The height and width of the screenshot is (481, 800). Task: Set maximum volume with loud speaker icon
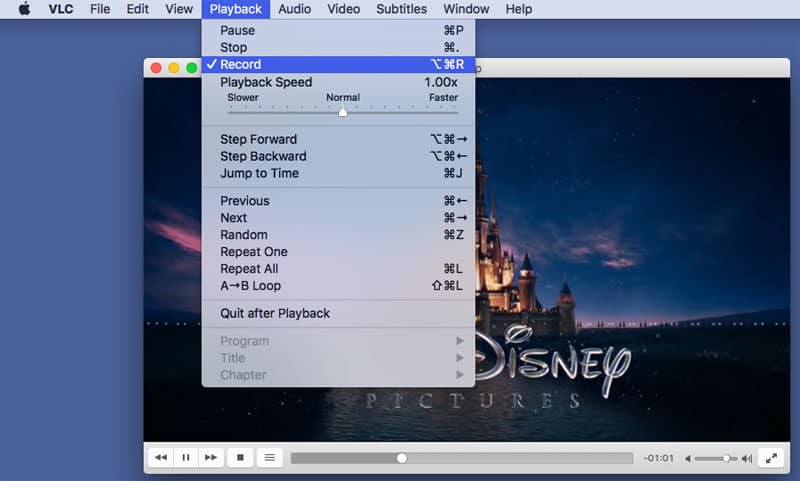(x=747, y=459)
